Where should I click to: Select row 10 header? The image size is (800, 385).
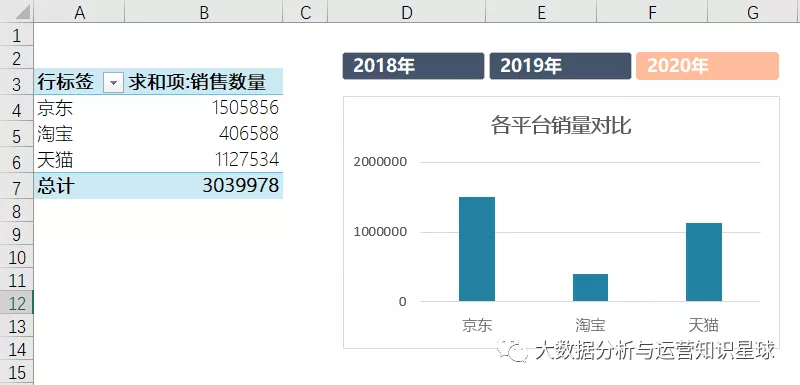pyautogui.click(x=17, y=257)
